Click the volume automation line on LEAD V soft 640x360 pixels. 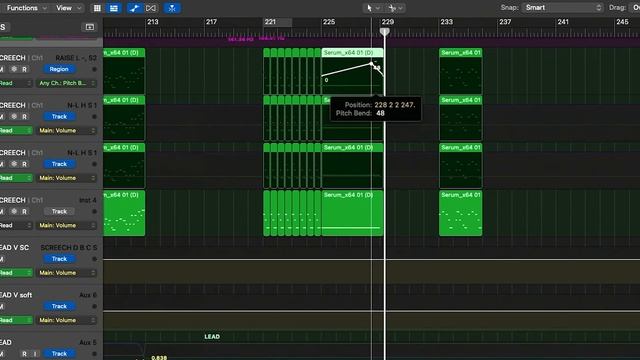(x=371, y=311)
